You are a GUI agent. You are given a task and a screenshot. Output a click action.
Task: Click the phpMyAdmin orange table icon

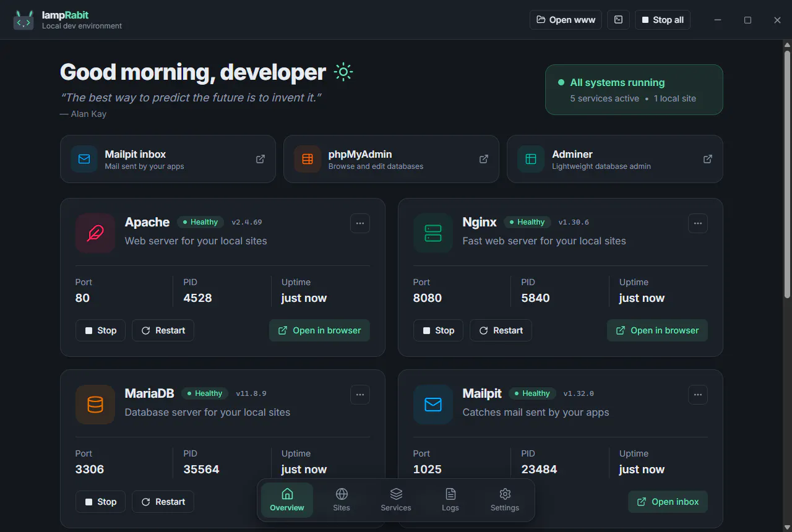point(308,159)
